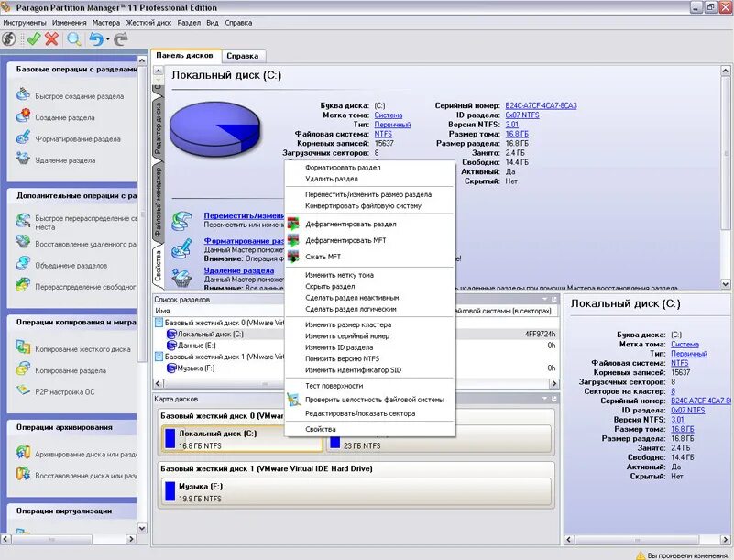The image size is (734, 560).
Task: Collapse Базовый жесткий диск 1 tree node
Action: tap(159, 357)
